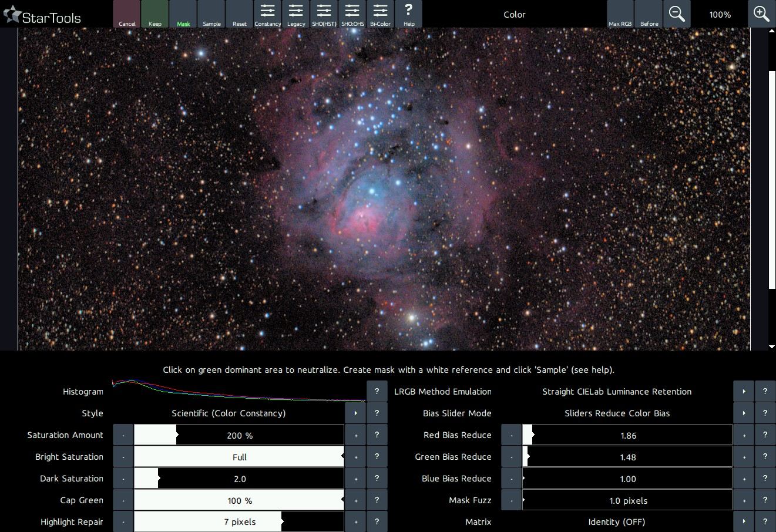Cycle the LRGB Method Emulation arrow

(x=744, y=392)
